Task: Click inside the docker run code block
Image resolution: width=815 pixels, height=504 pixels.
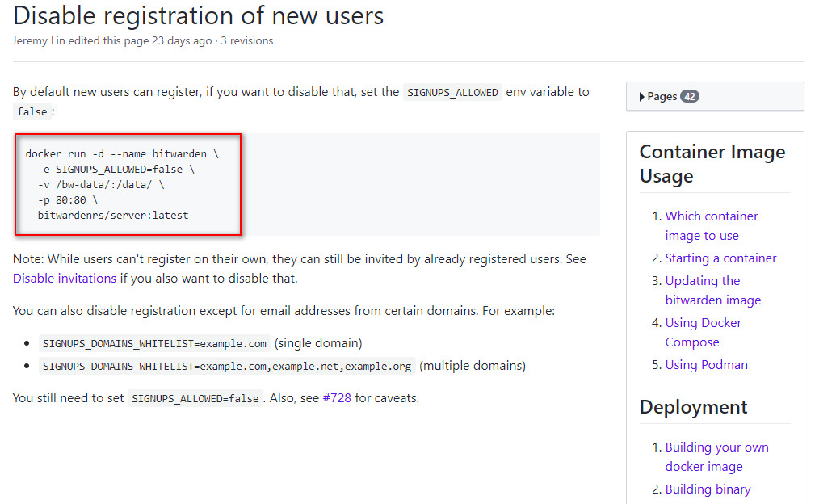Action: [x=128, y=185]
